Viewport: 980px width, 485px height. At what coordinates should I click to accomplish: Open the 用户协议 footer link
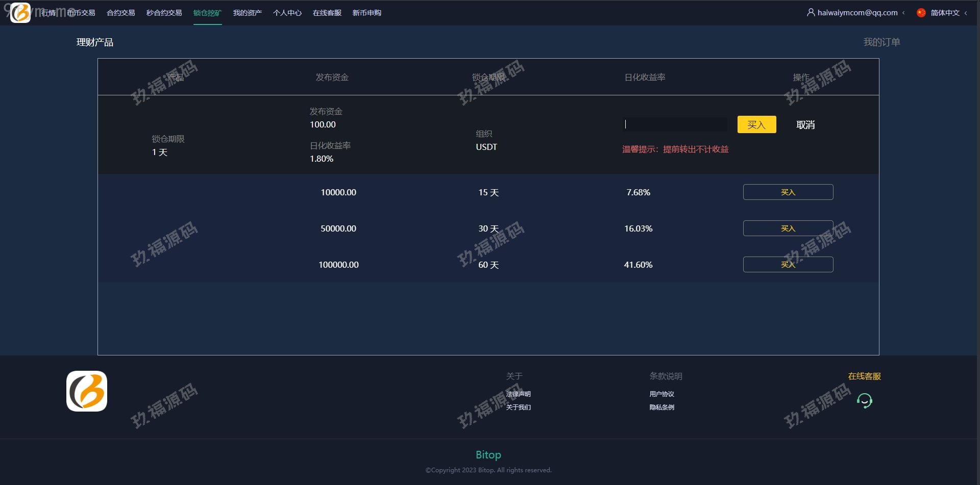pos(661,394)
